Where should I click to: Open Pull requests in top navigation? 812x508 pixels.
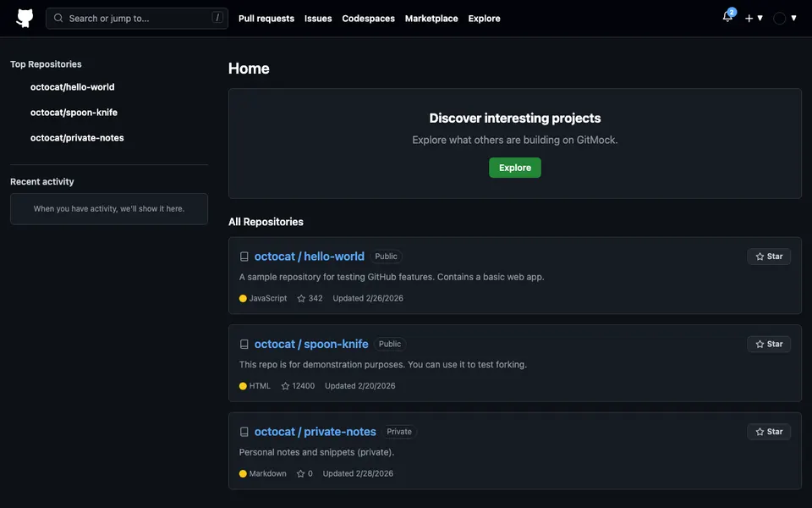click(266, 18)
